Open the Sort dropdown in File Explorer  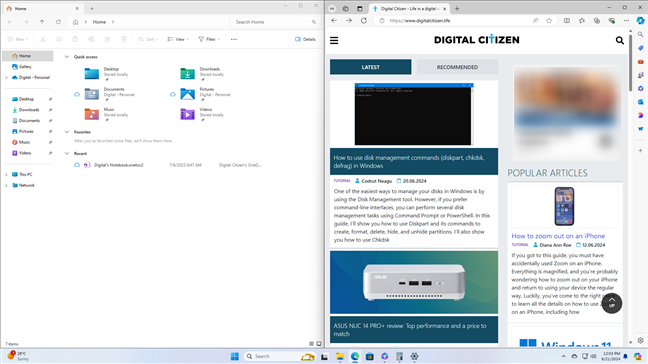(148, 39)
